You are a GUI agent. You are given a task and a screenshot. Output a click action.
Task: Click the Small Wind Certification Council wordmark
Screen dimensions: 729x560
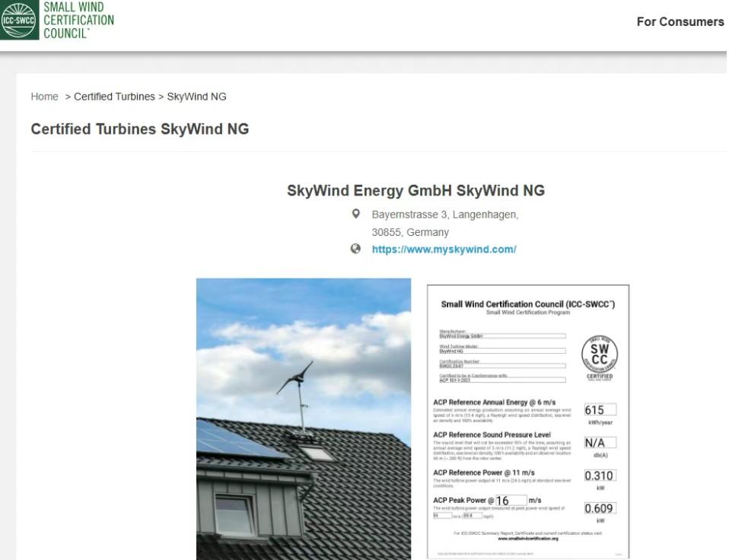pyautogui.click(x=78, y=21)
